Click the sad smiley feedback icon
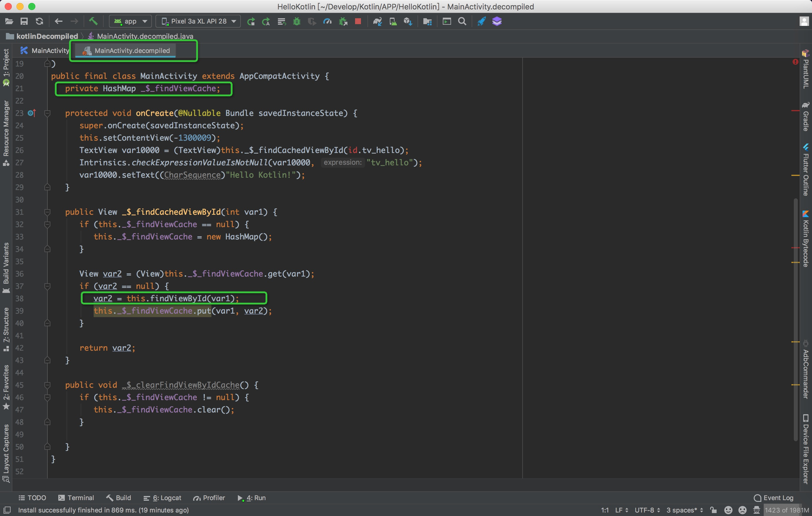This screenshot has height=516, width=812. click(x=743, y=510)
